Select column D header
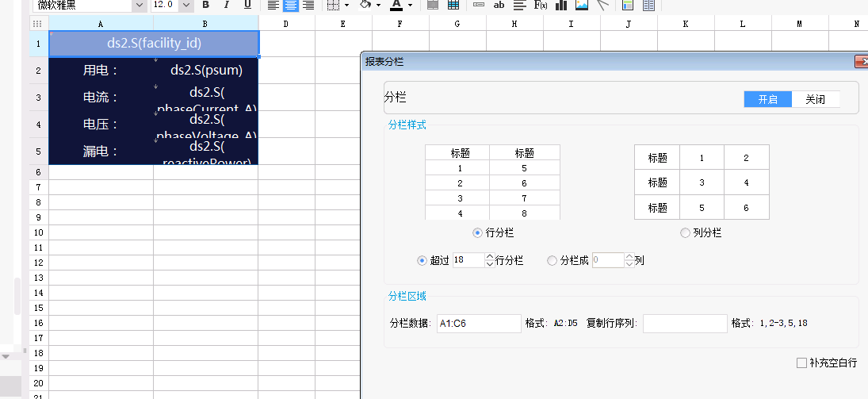Viewport: 868px width, 399px height. pyautogui.click(x=286, y=23)
